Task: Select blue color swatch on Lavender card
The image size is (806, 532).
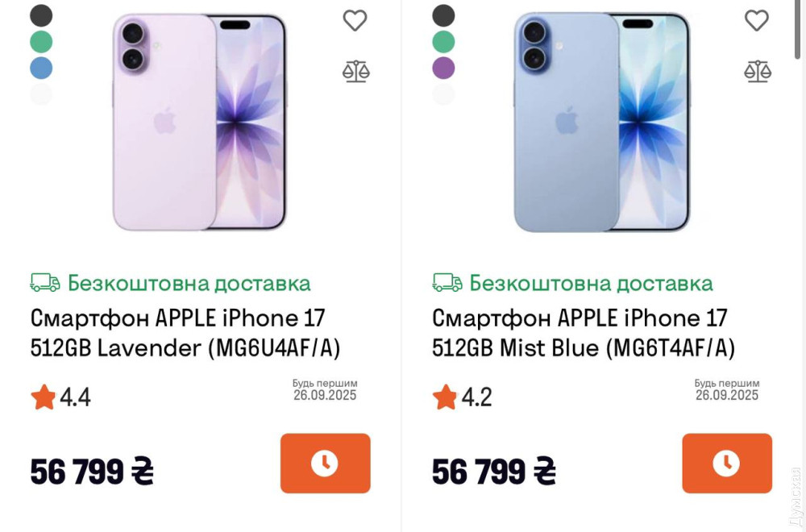Action: pyautogui.click(x=41, y=68)
